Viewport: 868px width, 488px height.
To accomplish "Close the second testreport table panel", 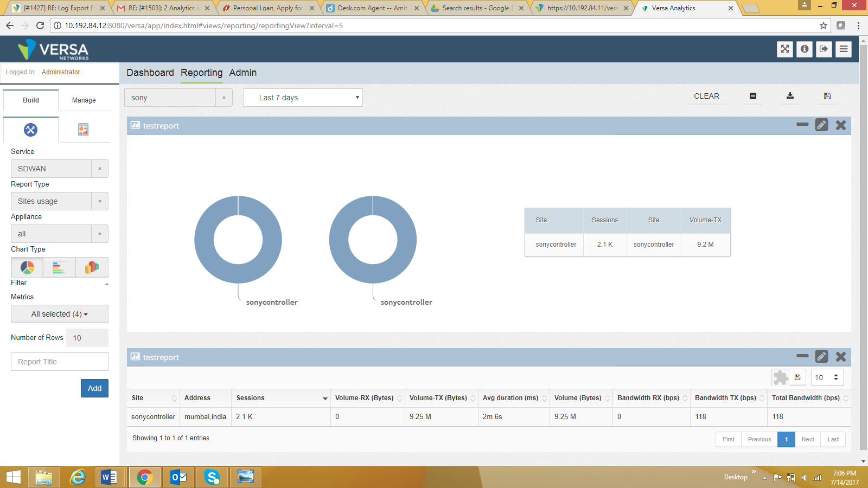I will tap(841, 356).
